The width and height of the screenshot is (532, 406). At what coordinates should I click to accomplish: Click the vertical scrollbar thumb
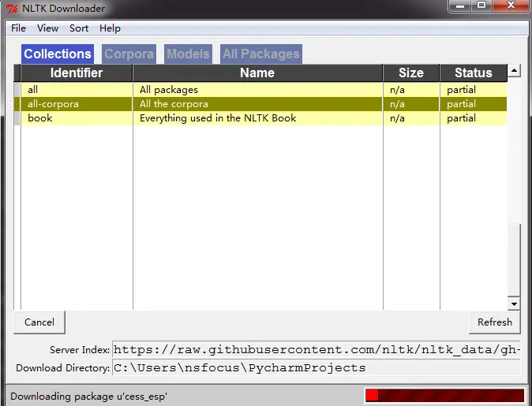(x=514, y=260)
